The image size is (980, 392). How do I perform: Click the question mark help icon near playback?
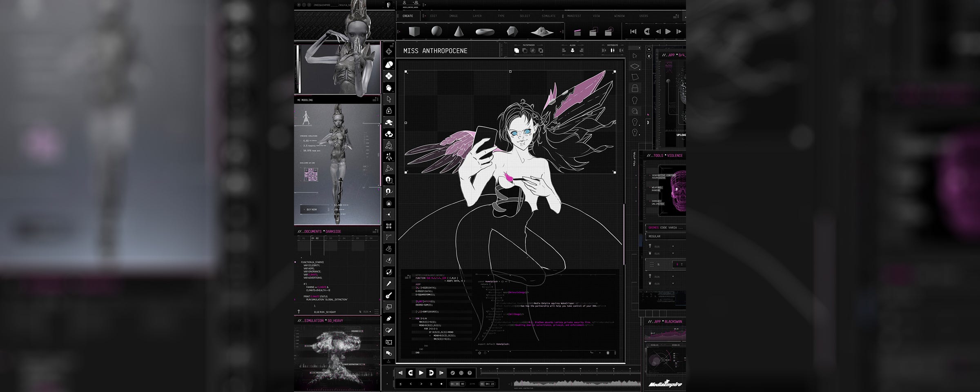(470, 373)
